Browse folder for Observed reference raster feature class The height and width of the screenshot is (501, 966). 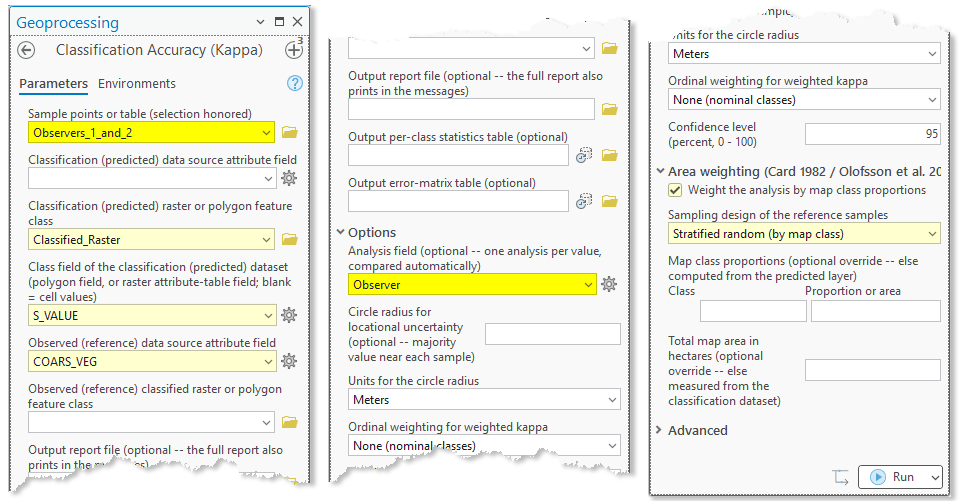(x=290, y=422)
